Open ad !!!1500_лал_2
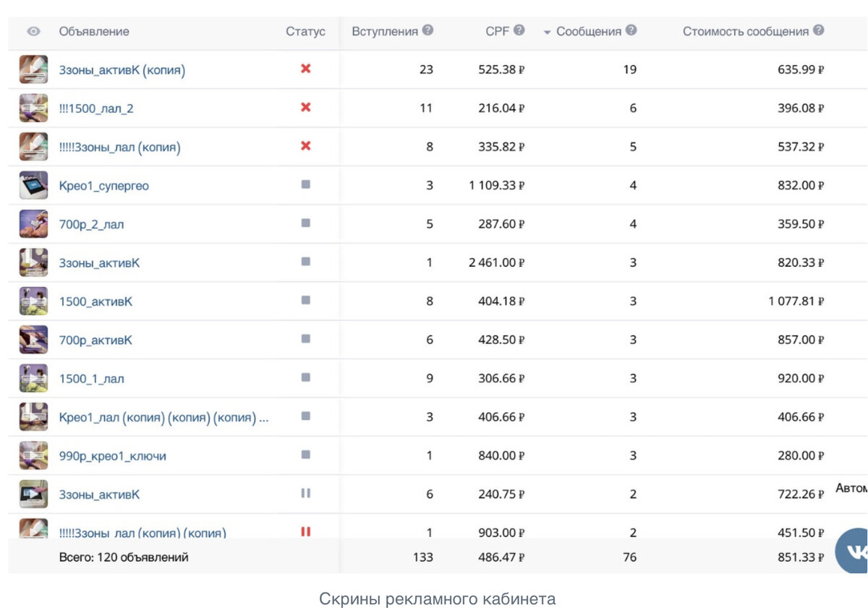This screenshot has width=868, height=608. [96, 108]
